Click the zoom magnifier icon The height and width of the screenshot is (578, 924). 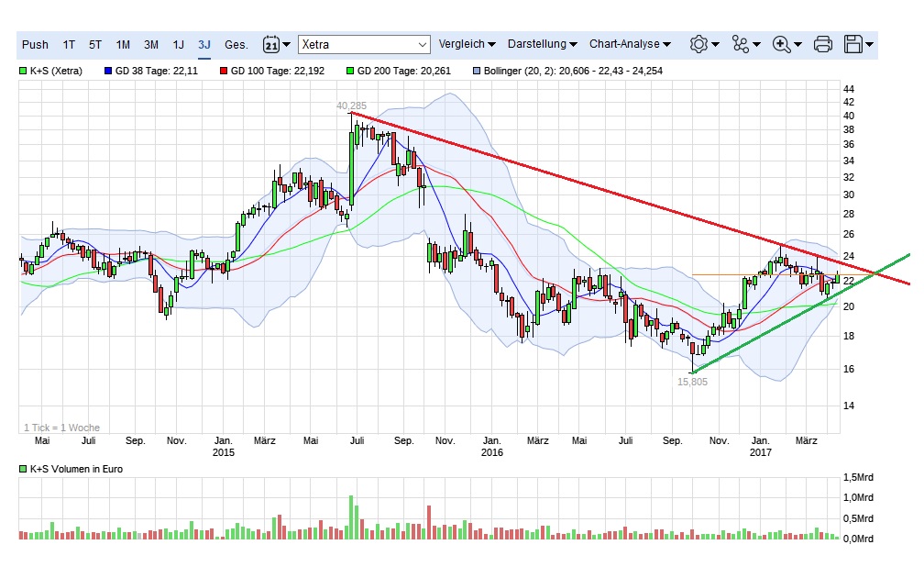781,44
